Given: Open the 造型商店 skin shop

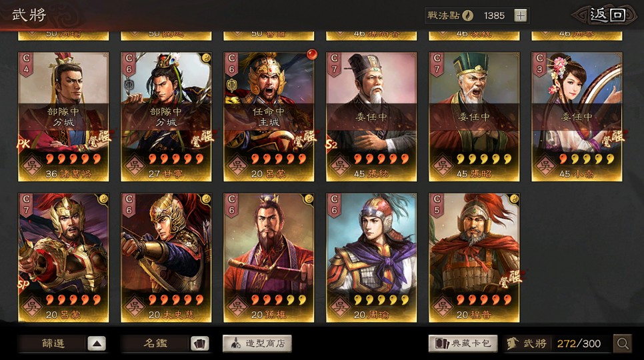Looking at the screenshot, I should (257, 343).
